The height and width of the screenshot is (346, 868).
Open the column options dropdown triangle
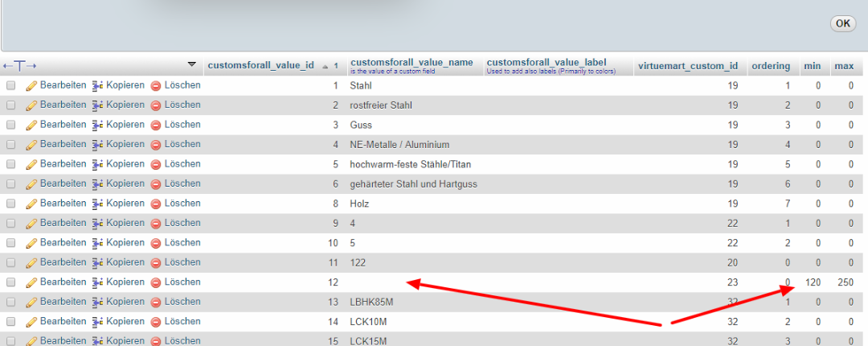click(191, 64)
